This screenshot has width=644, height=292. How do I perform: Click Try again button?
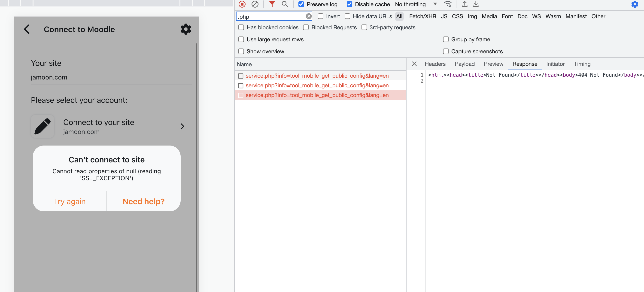point(70,201)
